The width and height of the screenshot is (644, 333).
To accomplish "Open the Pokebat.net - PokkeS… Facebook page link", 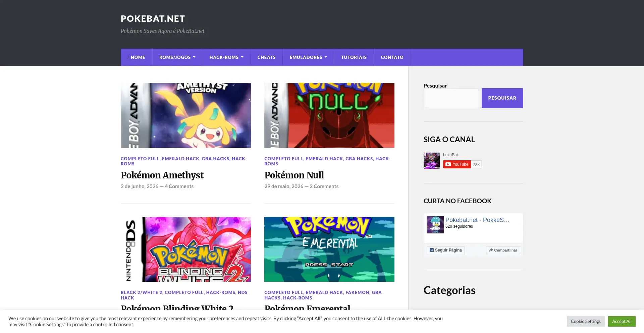I will [477, 220].
